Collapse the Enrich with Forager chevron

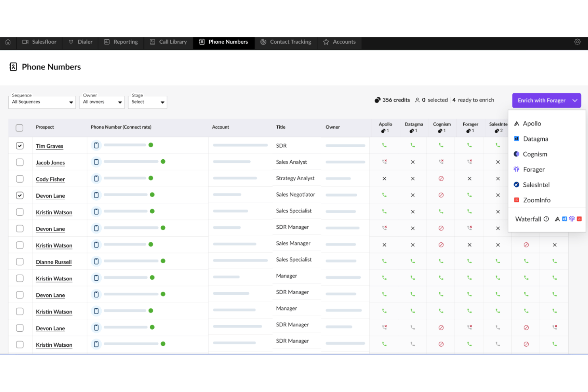pyautogui.click(x=575, y=100)
